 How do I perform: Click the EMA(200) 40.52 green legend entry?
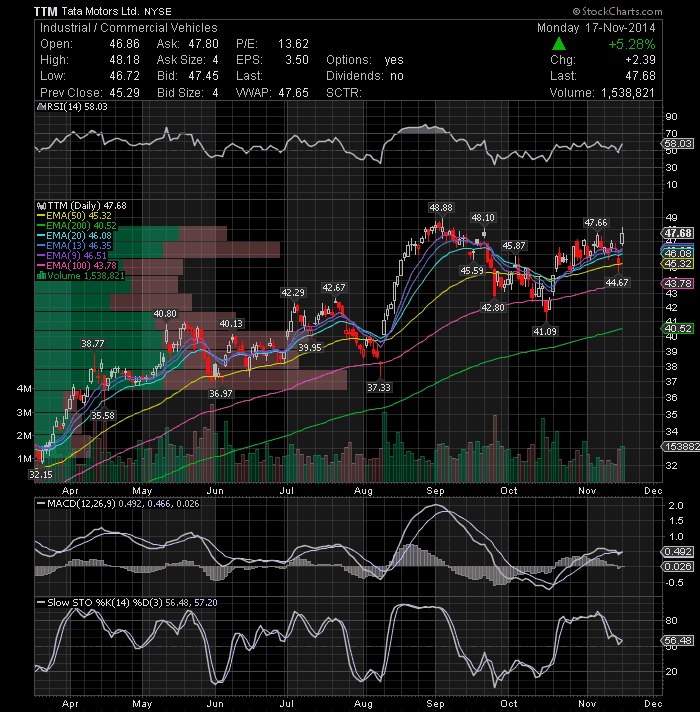77,226
